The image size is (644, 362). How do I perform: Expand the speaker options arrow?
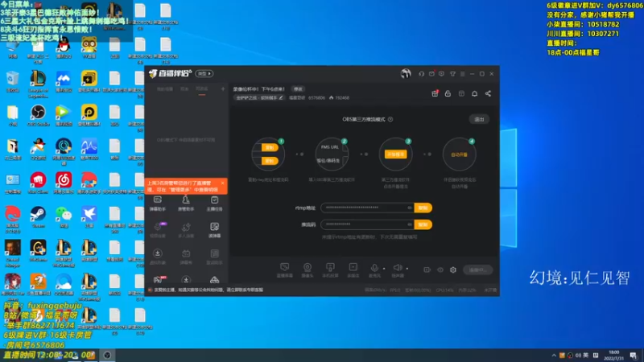click(x=407, y=269)
